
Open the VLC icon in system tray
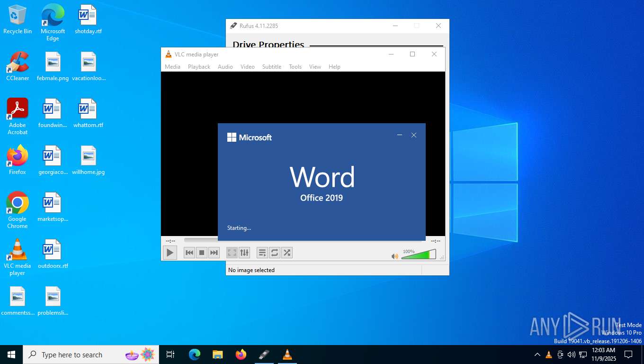click(549, 355)
